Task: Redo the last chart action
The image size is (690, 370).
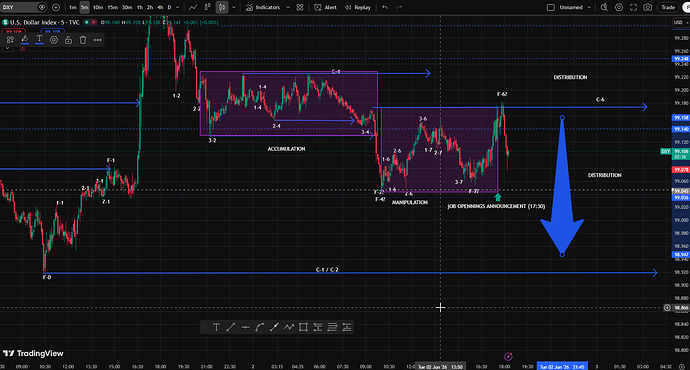Action: [x=399, y=7]
